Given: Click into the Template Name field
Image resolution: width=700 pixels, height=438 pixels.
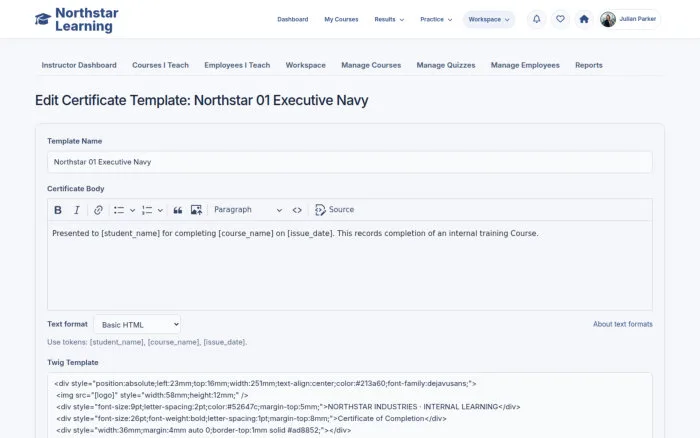Looking at the screenshot, I should point(350,162).
